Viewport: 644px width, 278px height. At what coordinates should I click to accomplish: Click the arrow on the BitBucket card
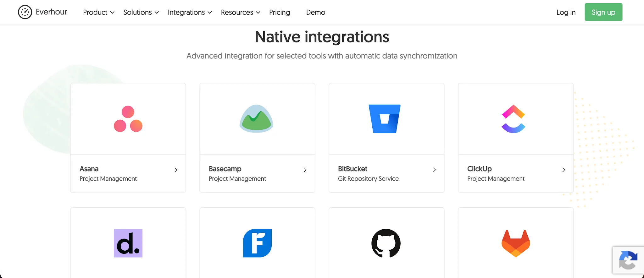(435, 170)
